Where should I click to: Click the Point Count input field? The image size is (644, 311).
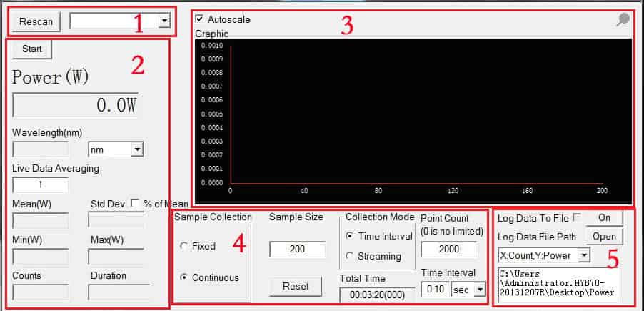pyautogui.click(x=448, y=250)
